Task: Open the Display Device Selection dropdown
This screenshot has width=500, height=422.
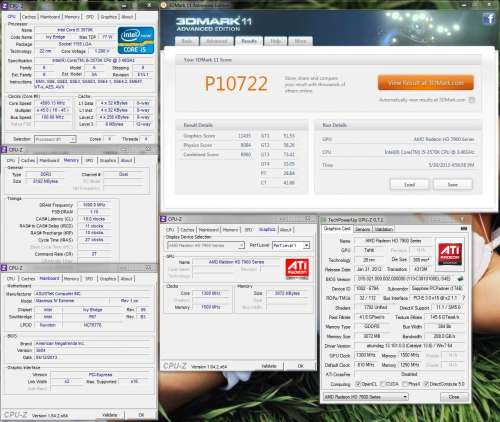Action: click(x=206, y=245)
